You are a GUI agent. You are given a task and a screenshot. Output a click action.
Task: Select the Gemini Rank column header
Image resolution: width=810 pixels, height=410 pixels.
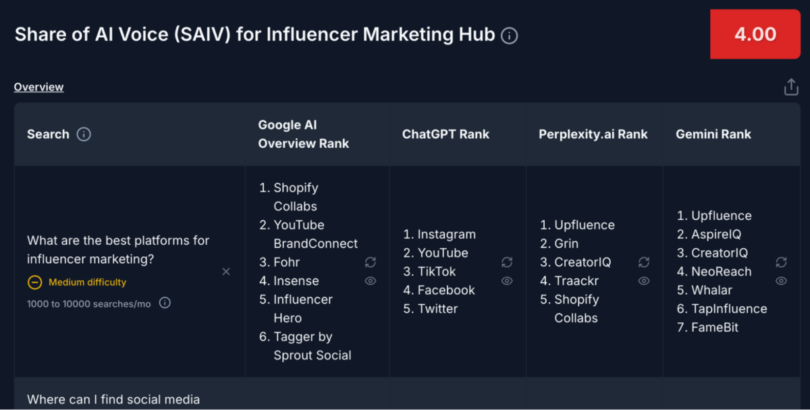(x=713, y=134)
